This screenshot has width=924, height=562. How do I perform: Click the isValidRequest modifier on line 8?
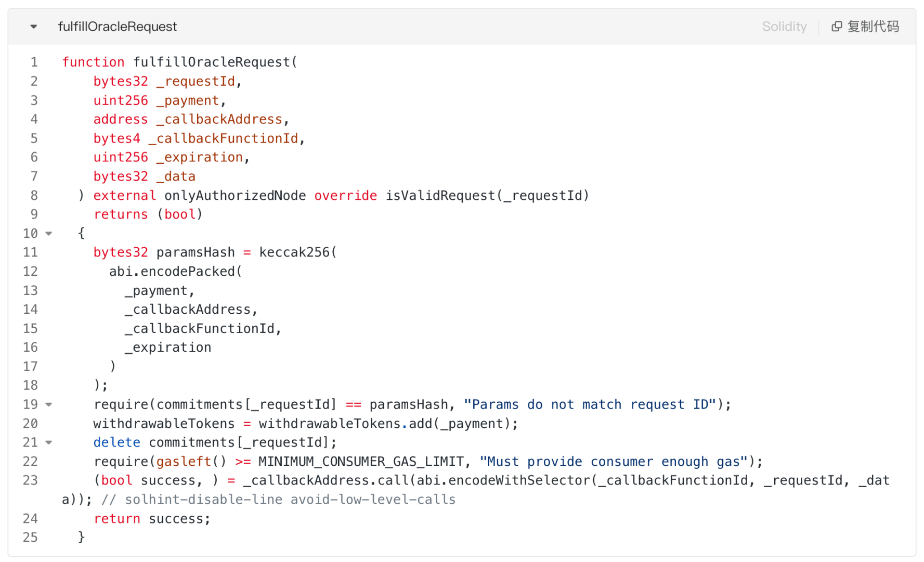pyautogui.click(x=440, y=196)
